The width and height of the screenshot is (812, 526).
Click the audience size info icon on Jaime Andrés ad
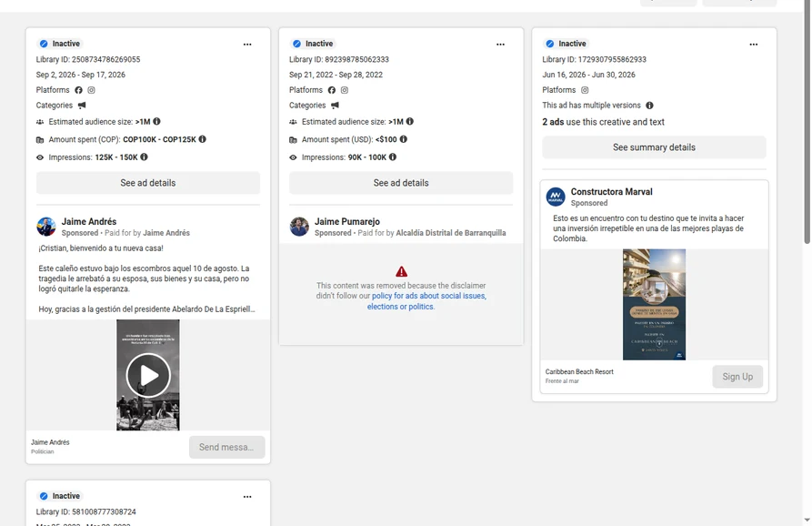[156, 121]
